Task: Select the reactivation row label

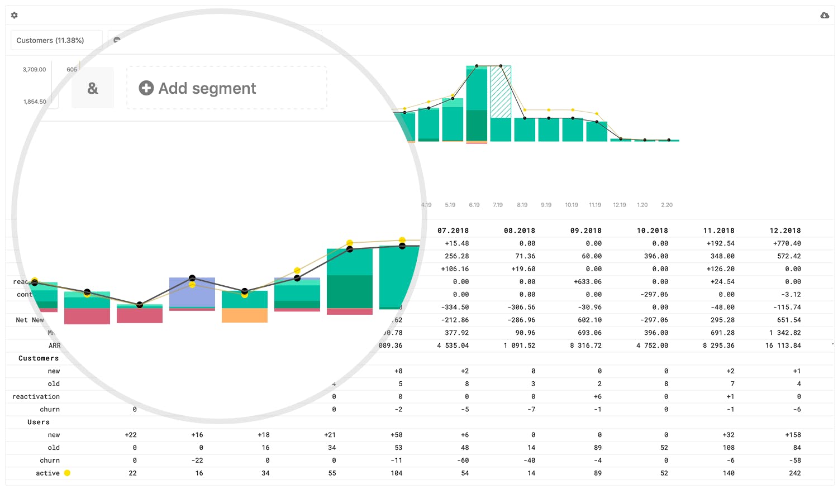Action: [x=36, y=396]
